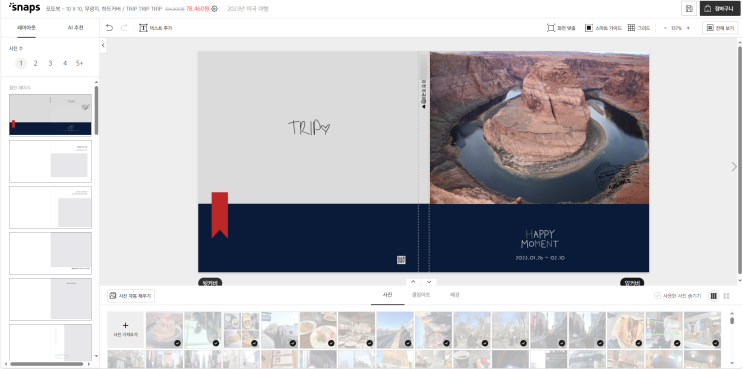This screenshot has height=369, width=743.
Task: Click the QR code on back cover
Action: [401, 260]
